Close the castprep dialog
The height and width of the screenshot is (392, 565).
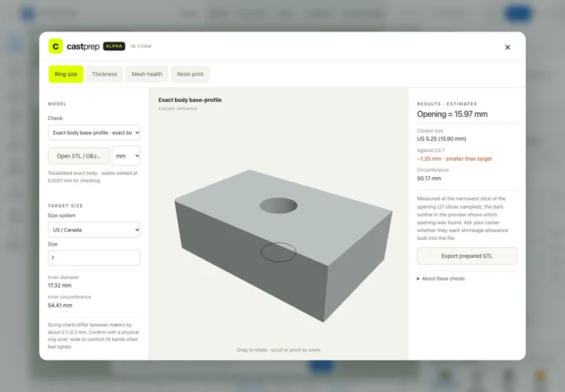point(508,47)
